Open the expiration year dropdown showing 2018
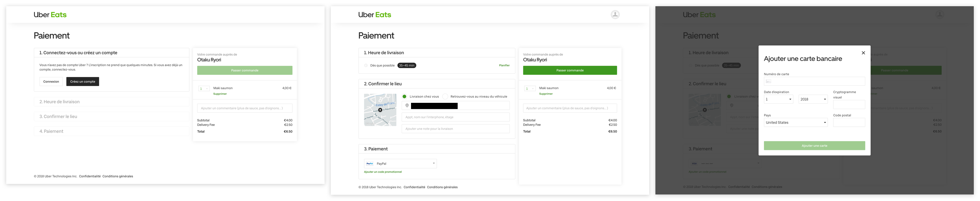This screenshot has height=201, width=980. point(813,99)
